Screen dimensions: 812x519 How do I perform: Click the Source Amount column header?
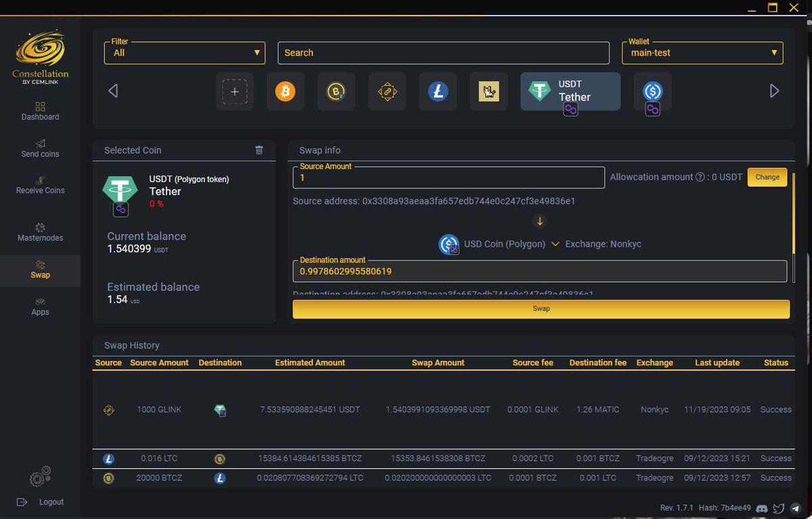[159, 363]
